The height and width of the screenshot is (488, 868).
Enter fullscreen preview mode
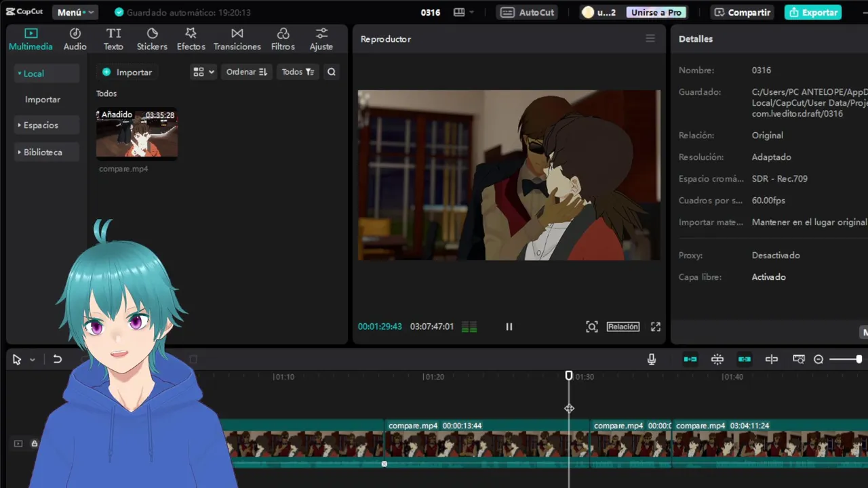point(656,327)
